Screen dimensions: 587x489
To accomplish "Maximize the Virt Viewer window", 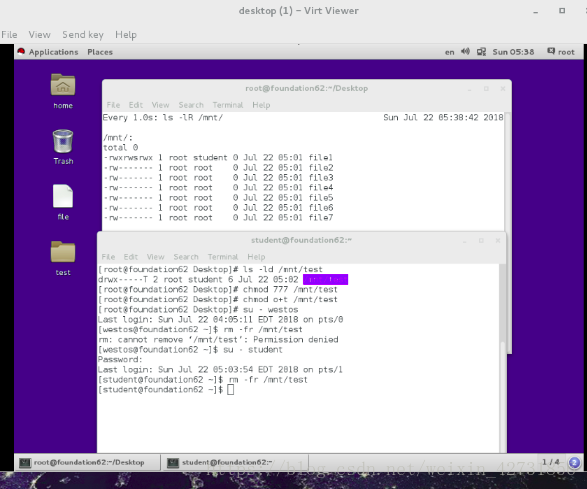I will [562, 11].
